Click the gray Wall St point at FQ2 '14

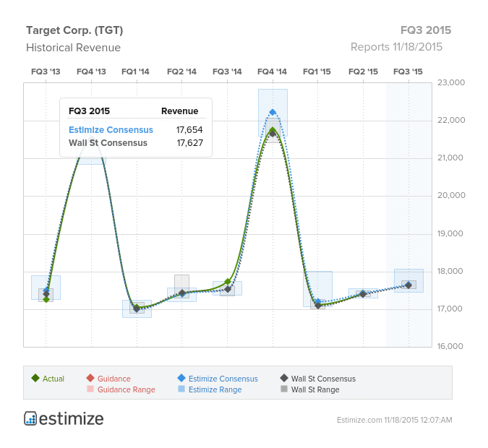click(182, 293)
